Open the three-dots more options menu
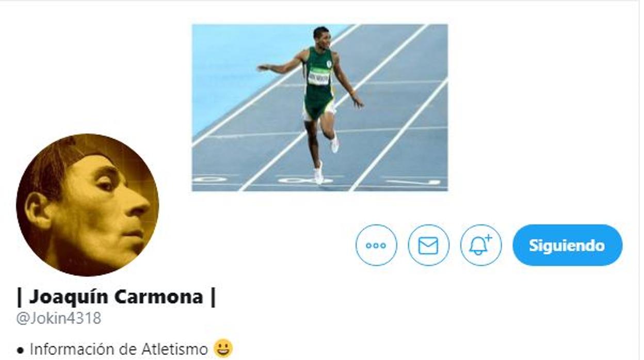644x360 pixels. click(x=376, y=245)
